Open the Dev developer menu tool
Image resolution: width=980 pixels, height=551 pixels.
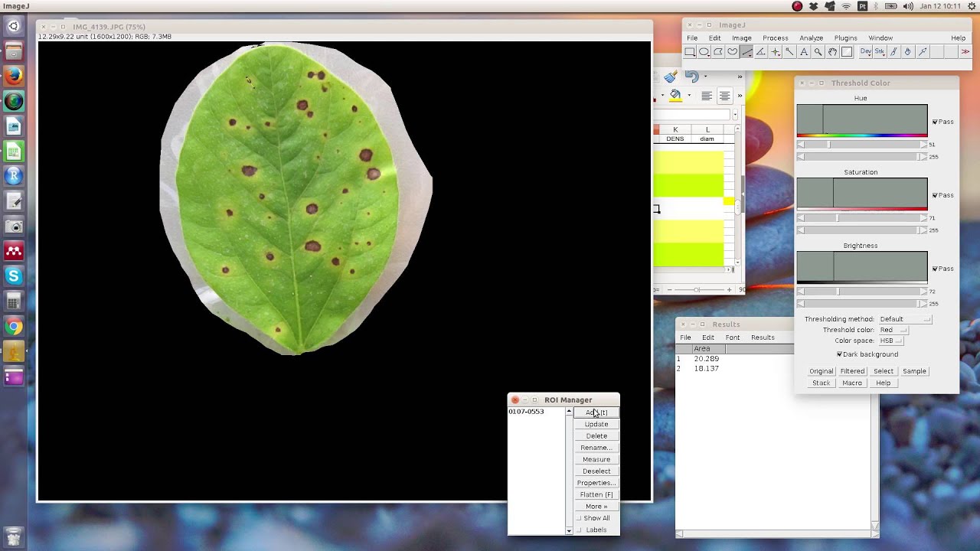click(866, 52)
